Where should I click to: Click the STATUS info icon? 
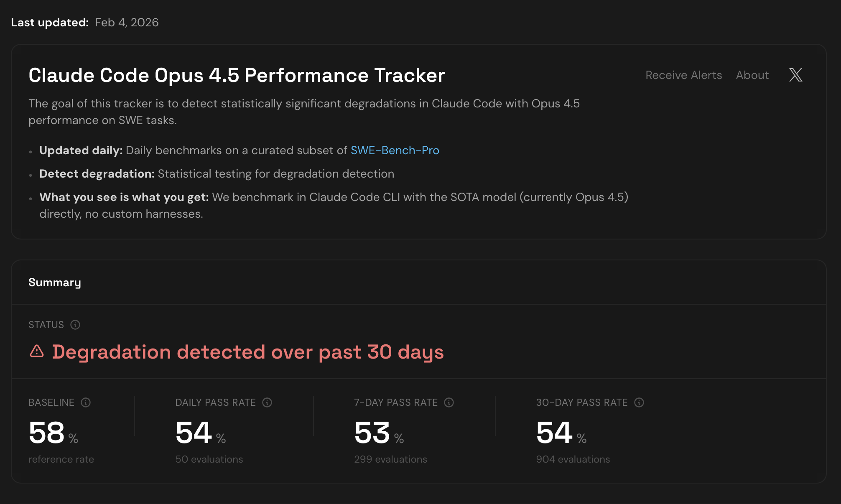click(75, 325)
